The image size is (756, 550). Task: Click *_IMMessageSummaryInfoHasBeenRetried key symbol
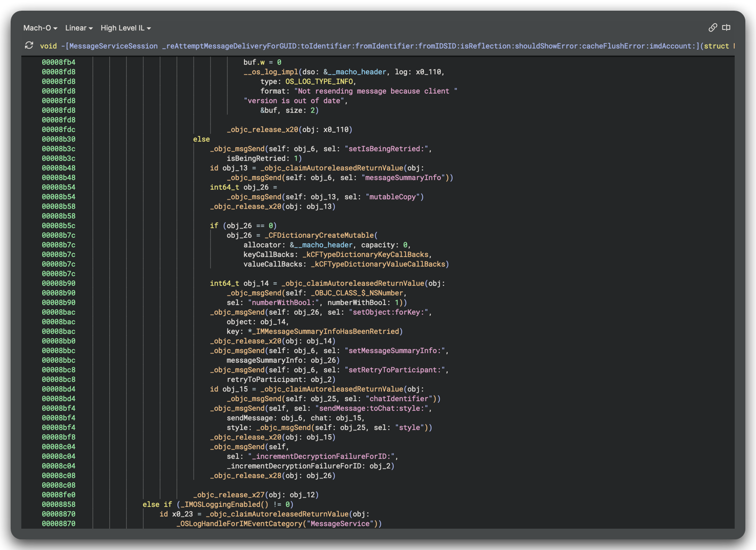point(323,331)
